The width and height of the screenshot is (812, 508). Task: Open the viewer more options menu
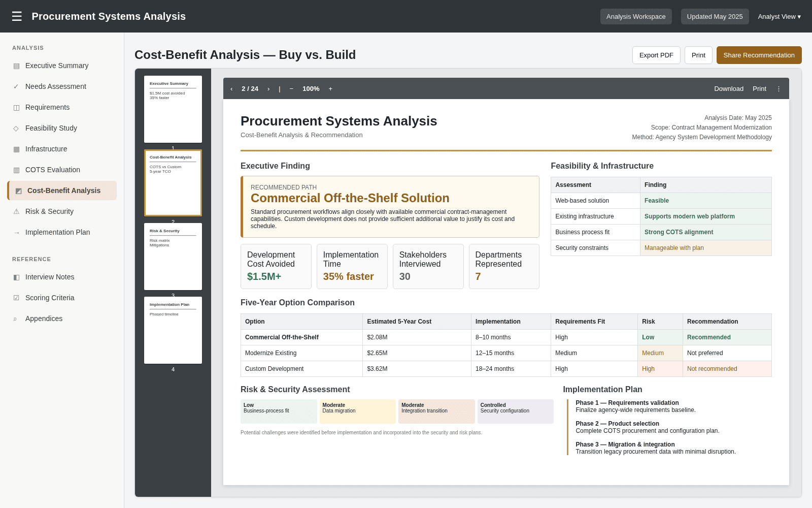pos(779,89)
